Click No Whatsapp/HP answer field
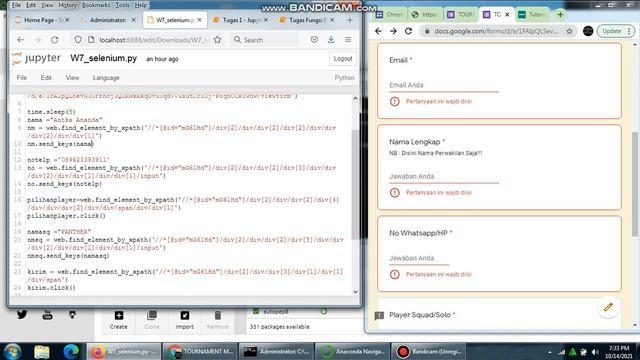 [419, 258]
